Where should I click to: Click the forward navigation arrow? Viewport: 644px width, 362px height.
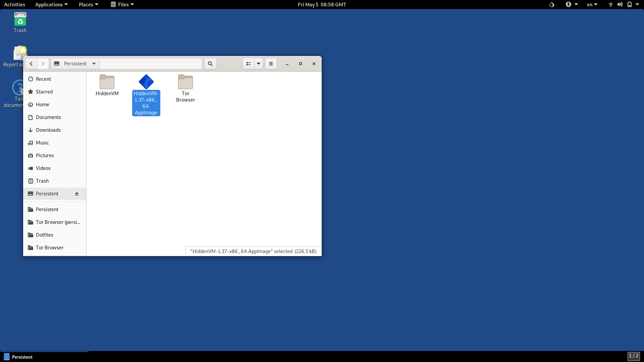(x=43, y=64)
